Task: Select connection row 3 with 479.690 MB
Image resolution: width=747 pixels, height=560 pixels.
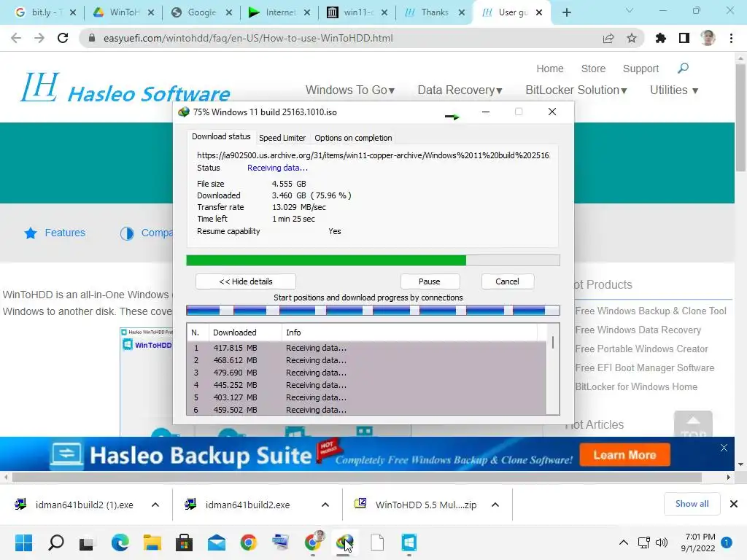Action: 367,373
